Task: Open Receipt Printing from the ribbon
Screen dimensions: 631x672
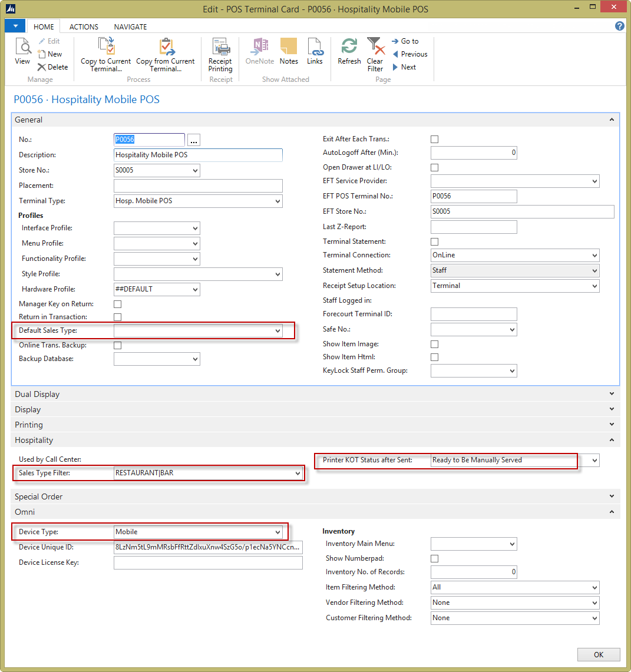Action: [x=220, y=47]
